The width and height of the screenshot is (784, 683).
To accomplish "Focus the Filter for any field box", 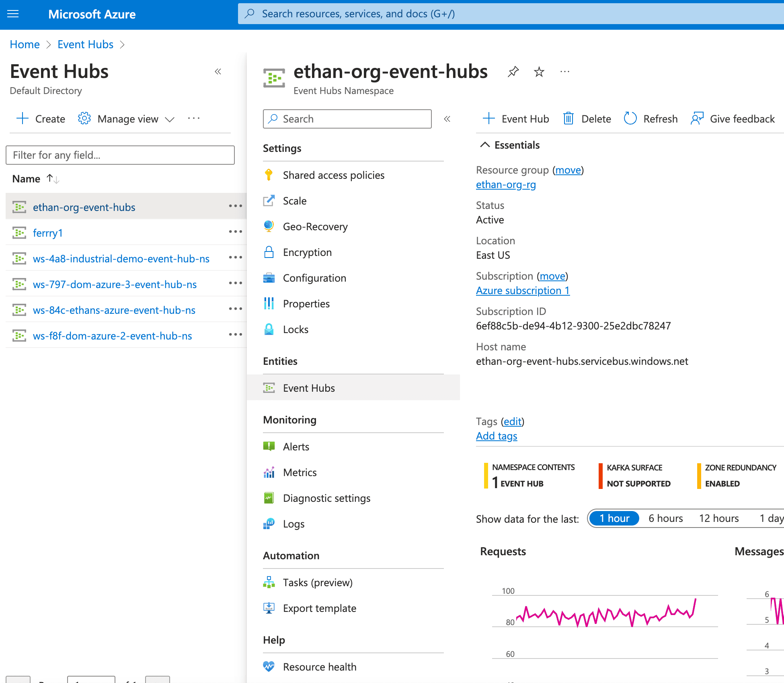I will click(x=120, y=155).
